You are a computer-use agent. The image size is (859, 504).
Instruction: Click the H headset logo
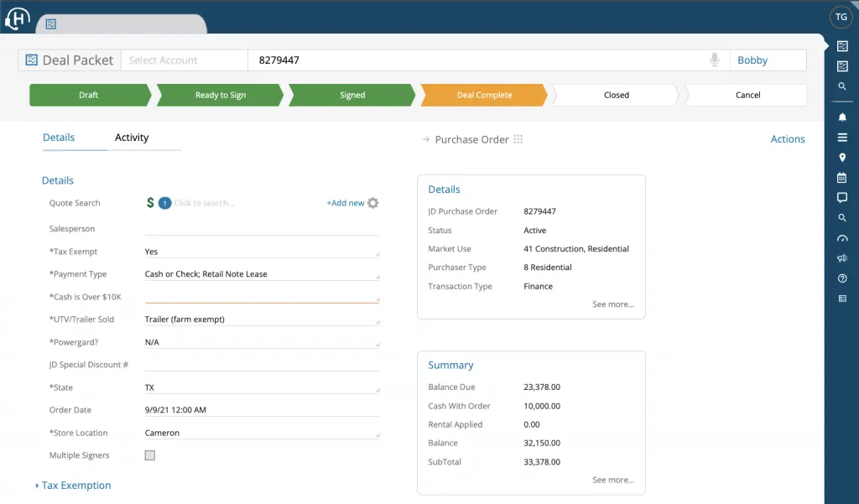pos(17,18)
